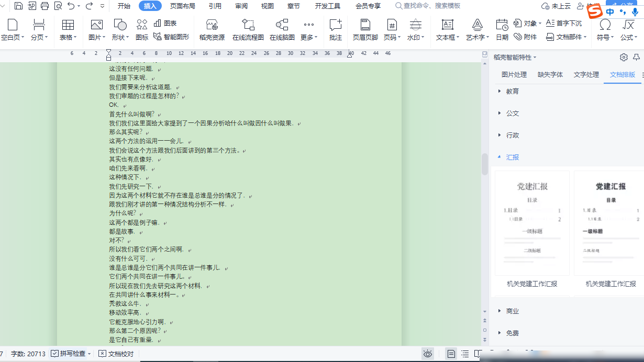Open Print Preview from quick access toolbar
Image resolution: width=644 pixels, height=362 pixels.
pos(58,6)
